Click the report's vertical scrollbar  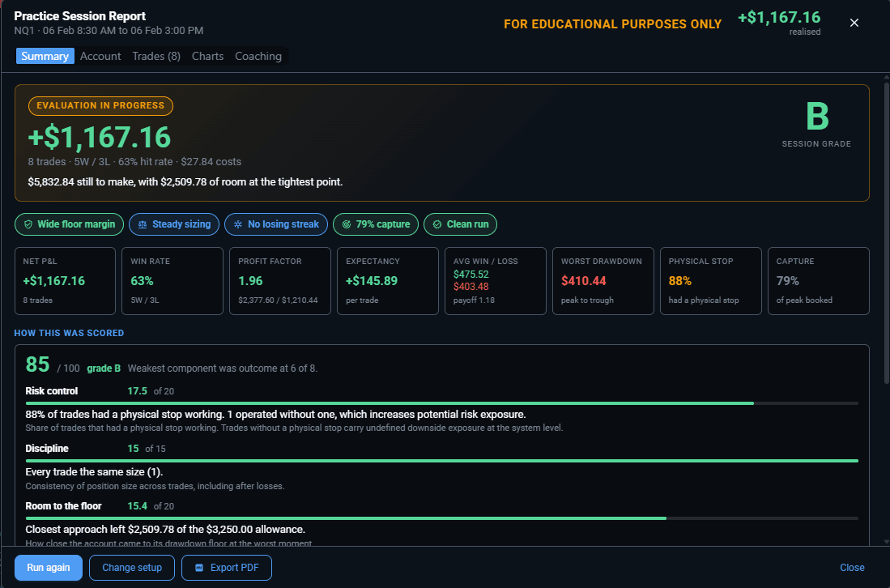886,232
